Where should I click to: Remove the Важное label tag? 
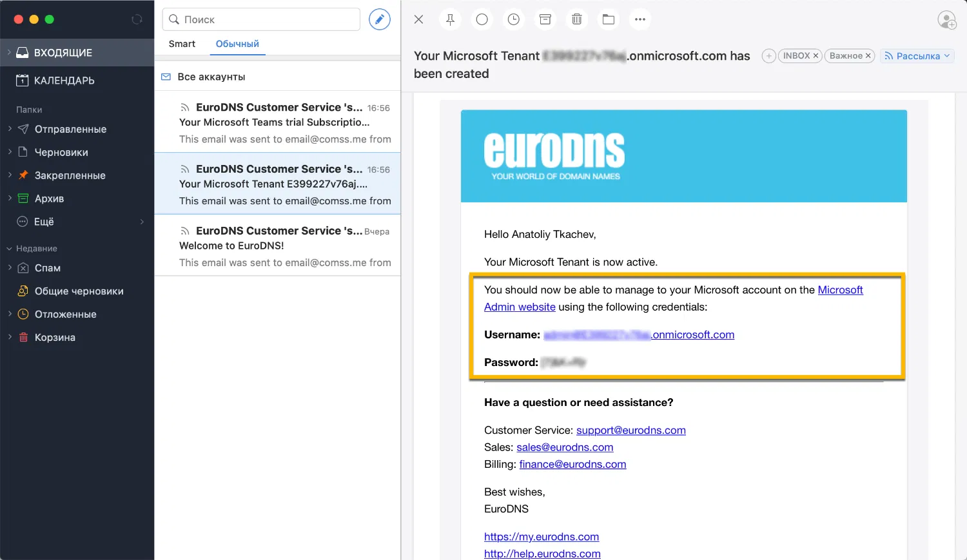[868, 55]
